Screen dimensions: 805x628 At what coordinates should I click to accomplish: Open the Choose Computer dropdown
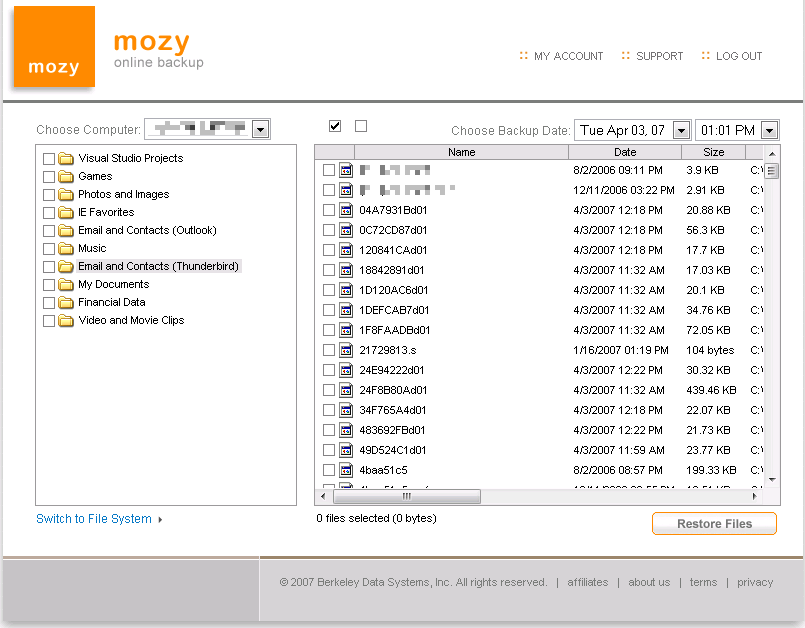coord(260,129)
